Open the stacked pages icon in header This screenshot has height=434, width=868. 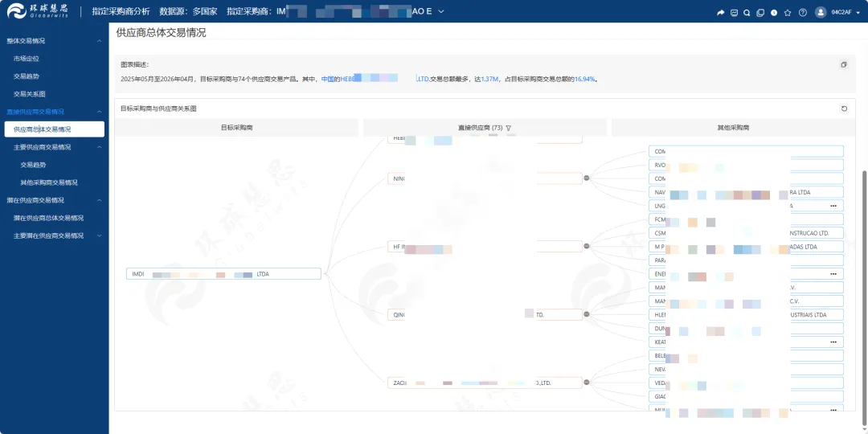pos(760,12)
